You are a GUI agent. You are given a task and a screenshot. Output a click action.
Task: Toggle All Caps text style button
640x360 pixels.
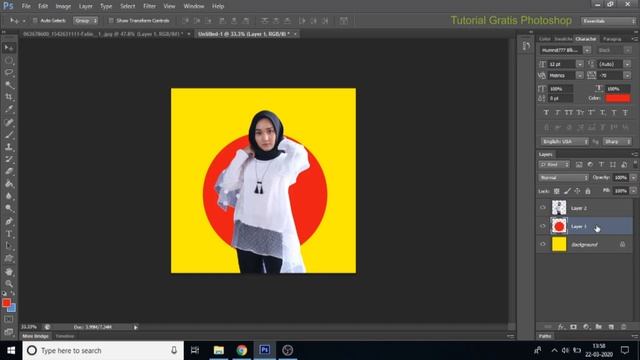point(569,113)
